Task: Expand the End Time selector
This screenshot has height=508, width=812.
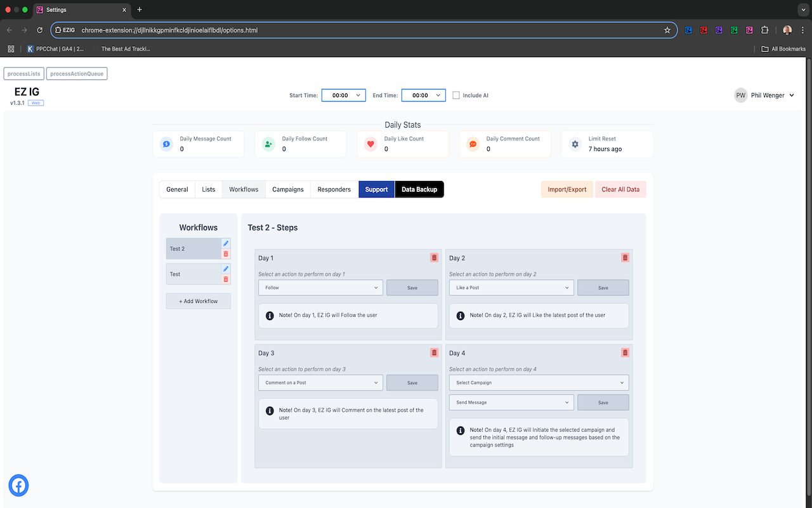Action: click(x=424, y=95)
